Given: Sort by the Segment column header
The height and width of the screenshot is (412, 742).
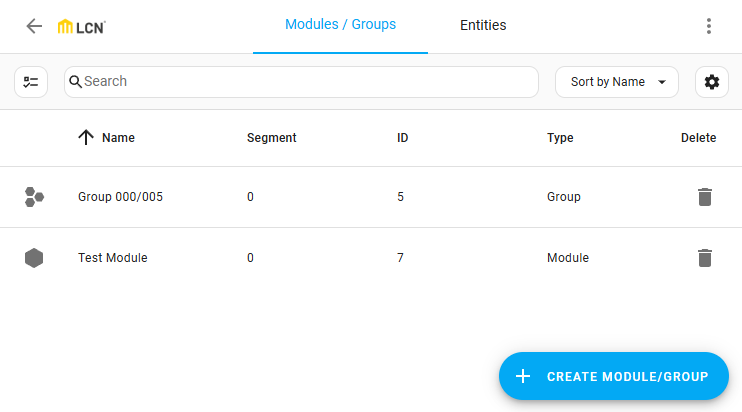Looking at the screenshot, I should [271, 138].
